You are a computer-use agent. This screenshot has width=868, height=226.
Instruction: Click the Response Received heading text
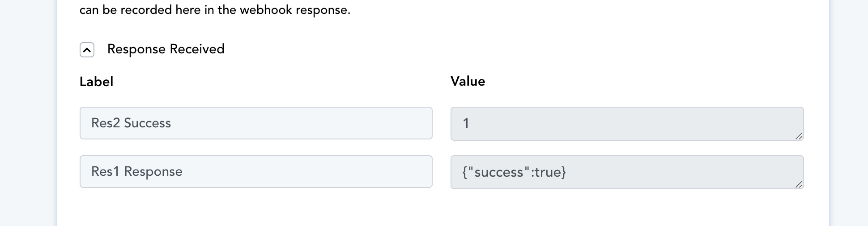click(166, 49)
